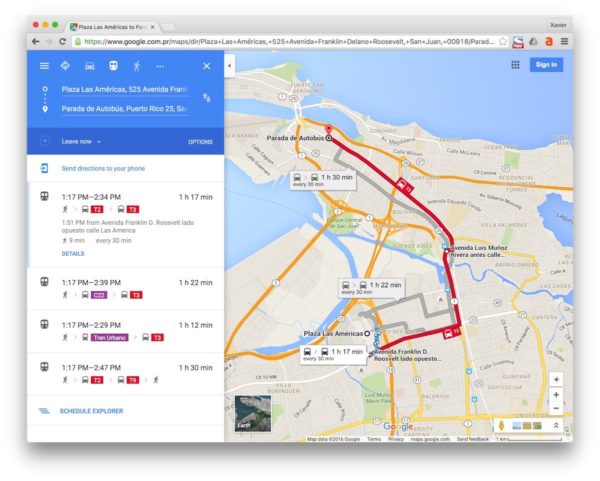Viewport: 600px width, 481px height.
Task: Switch to walking travel mode
Action: click(137, 66)
